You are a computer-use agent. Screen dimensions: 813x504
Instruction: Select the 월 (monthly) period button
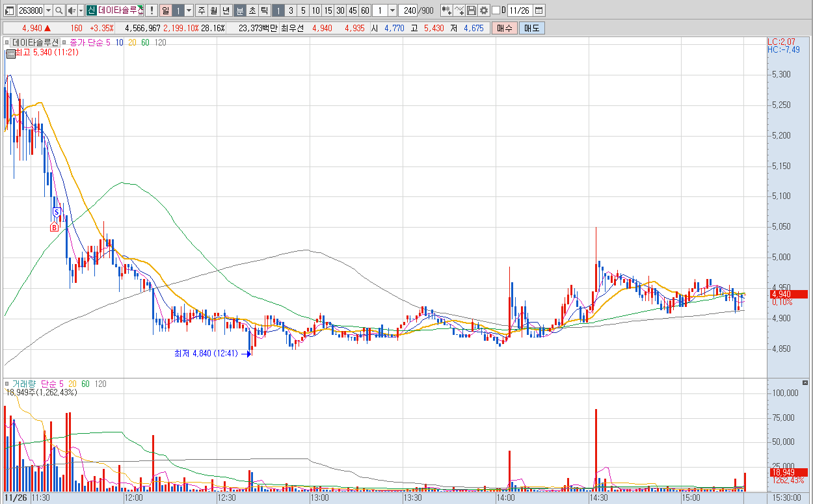pyautogui.click(x=213, y=10)
